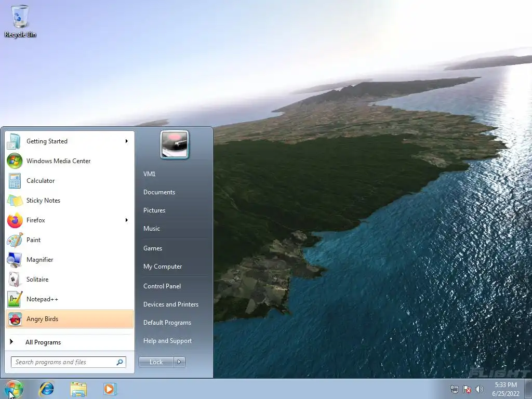Click the Notepad++ label
The height and width of the screenshot is (399, 532).
(42, 299)
